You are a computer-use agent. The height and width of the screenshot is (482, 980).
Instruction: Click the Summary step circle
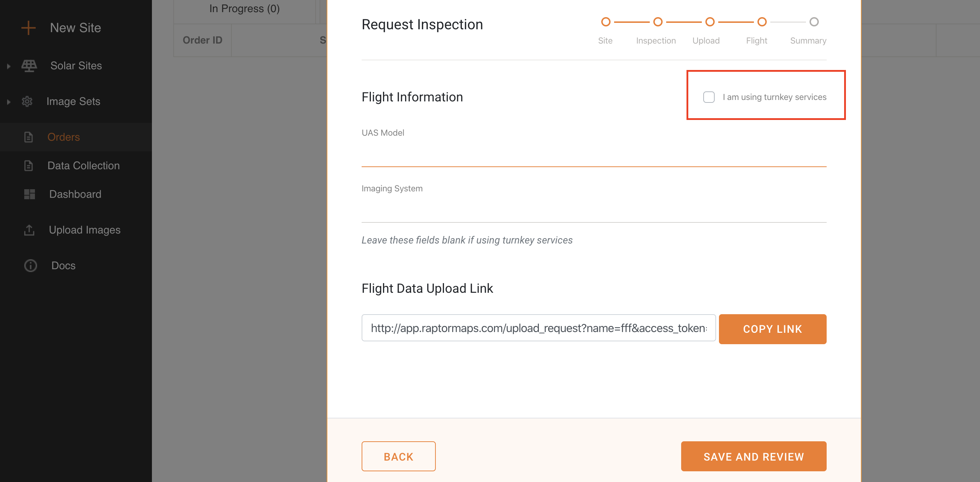(x=814, y=22)
